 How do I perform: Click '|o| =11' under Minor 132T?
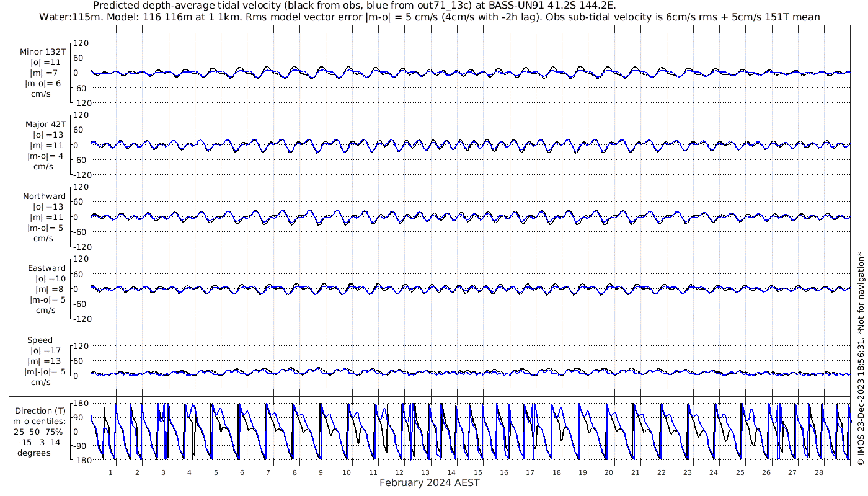pyautogui.click(x=46, y=63)
